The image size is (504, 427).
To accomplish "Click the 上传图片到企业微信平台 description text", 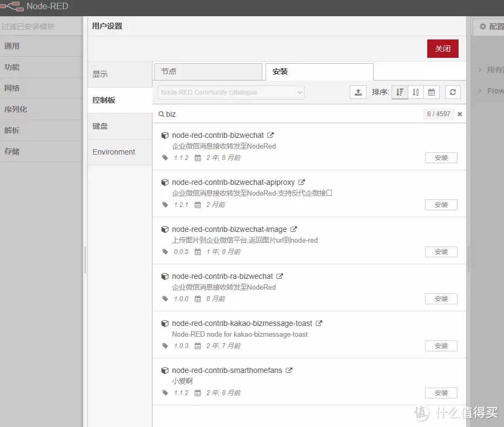I will 244,240.
